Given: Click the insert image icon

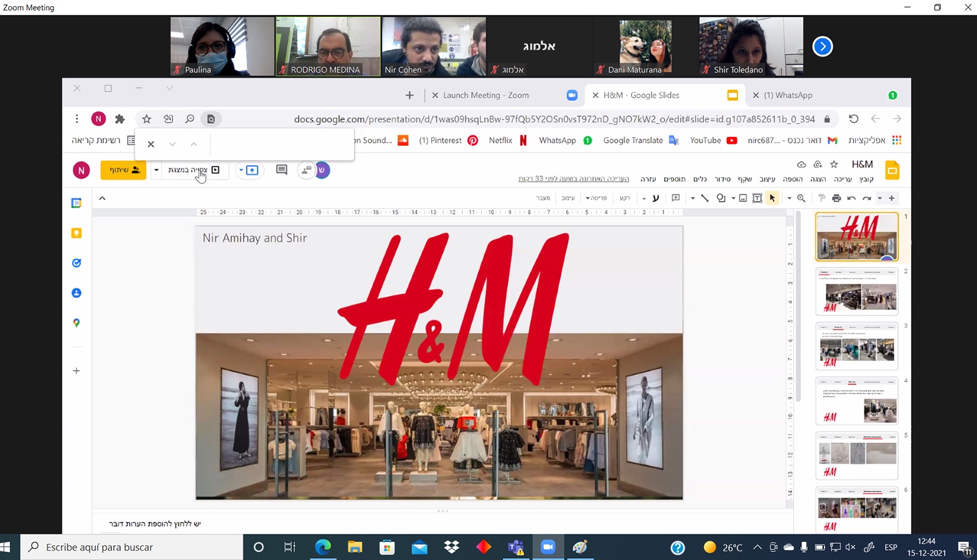Looking at the screenshot, I should (x=743, y=198).
